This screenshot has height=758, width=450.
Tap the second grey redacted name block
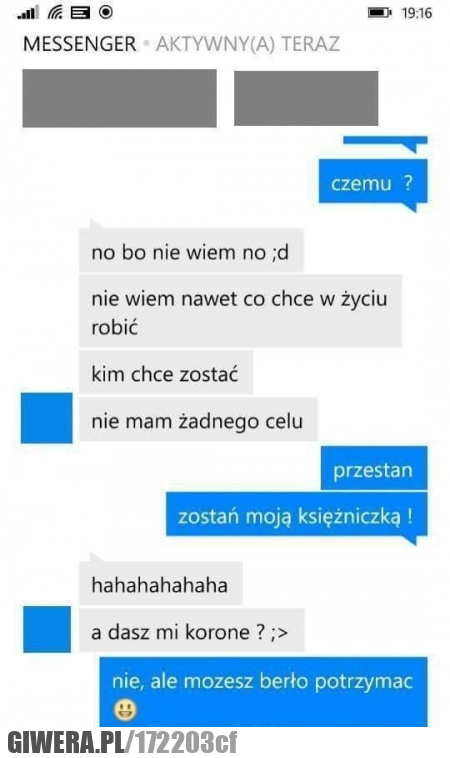pos(306,99)
